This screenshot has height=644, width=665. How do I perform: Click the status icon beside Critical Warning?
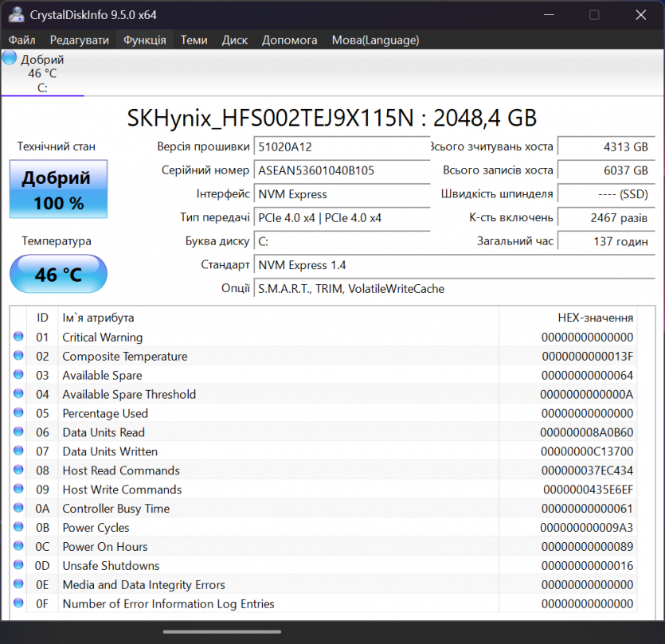coord(19,337)
